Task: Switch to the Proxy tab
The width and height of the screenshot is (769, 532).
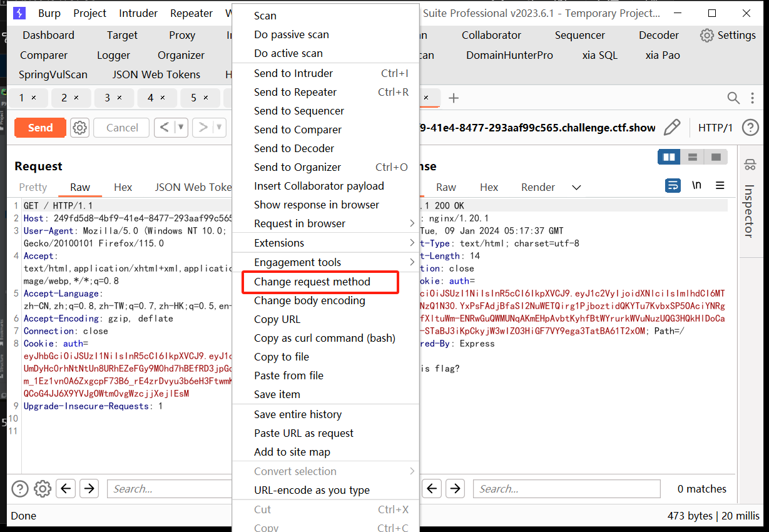Action: pyautogui.click(x=182, y=35)
